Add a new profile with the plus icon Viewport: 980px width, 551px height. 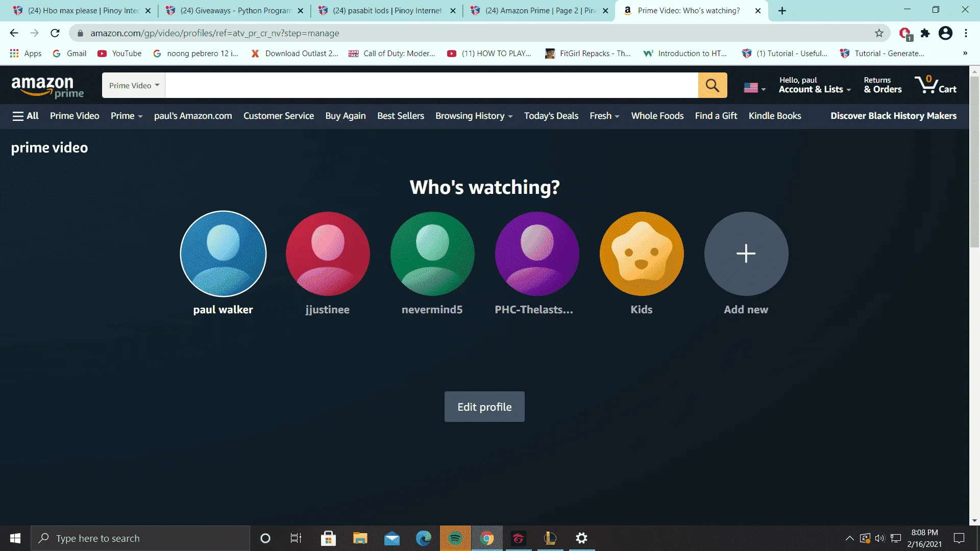(746, 254)
